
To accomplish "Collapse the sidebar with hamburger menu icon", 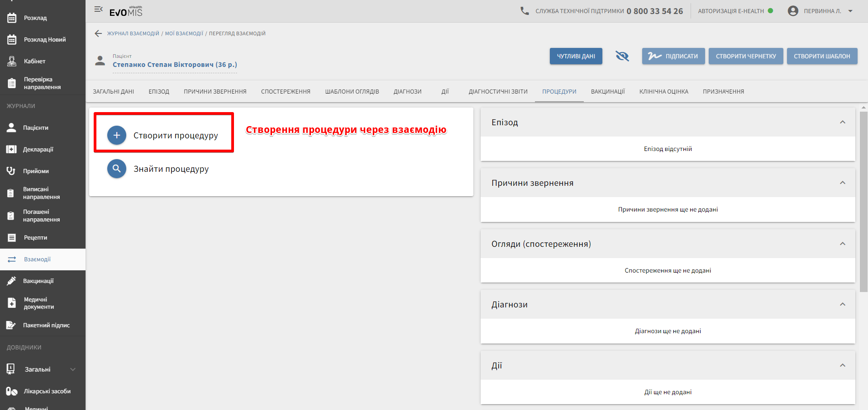I will [98, 9].
